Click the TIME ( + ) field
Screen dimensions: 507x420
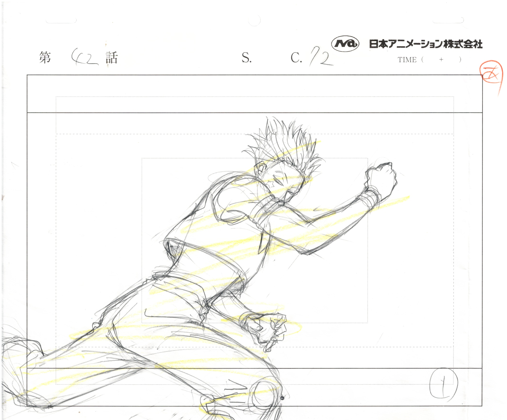[429, 60]
